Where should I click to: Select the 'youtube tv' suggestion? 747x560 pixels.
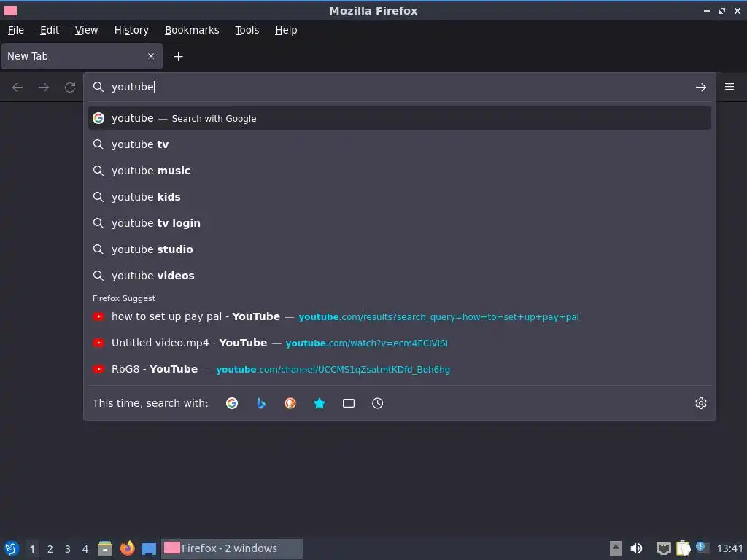tap(399, 144)
